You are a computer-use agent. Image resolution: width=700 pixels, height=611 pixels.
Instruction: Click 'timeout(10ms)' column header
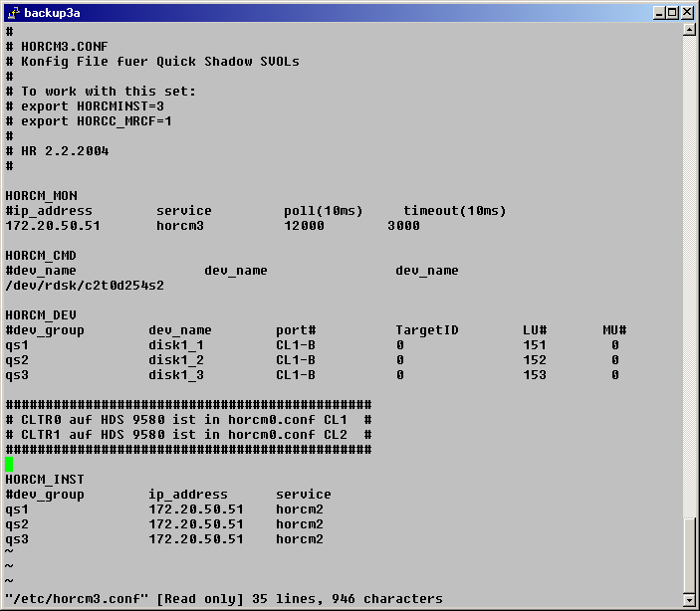pos(454,211)
